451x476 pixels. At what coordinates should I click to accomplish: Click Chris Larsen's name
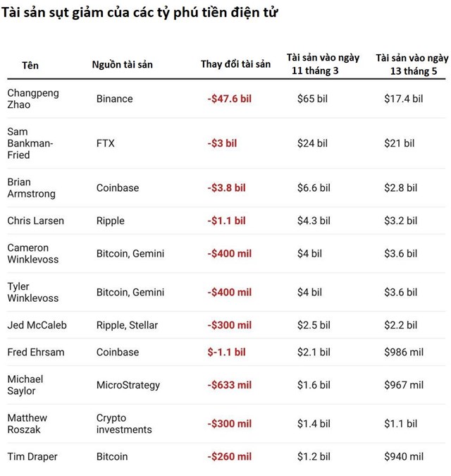coord(35,221)
